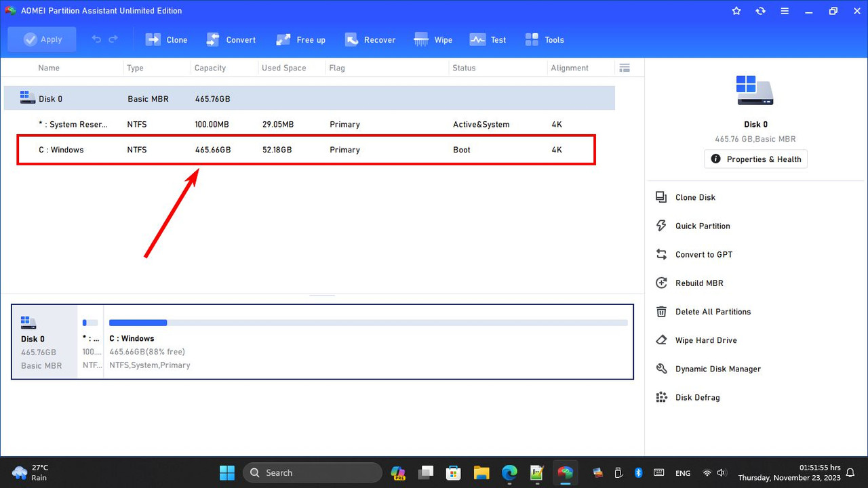Image resolution: width=868 pixels, height=488 pixels.
Task: Click the Task View taskbar icon
Action: [x=426, y=472]
